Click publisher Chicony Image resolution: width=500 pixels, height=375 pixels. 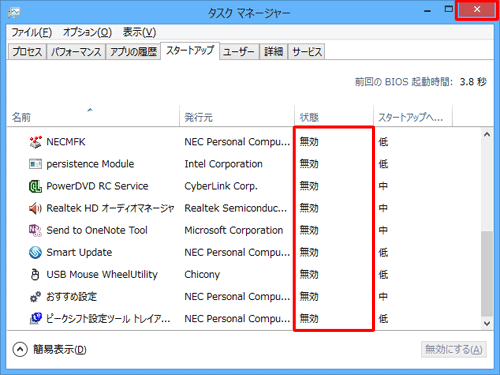pos(202,275)
